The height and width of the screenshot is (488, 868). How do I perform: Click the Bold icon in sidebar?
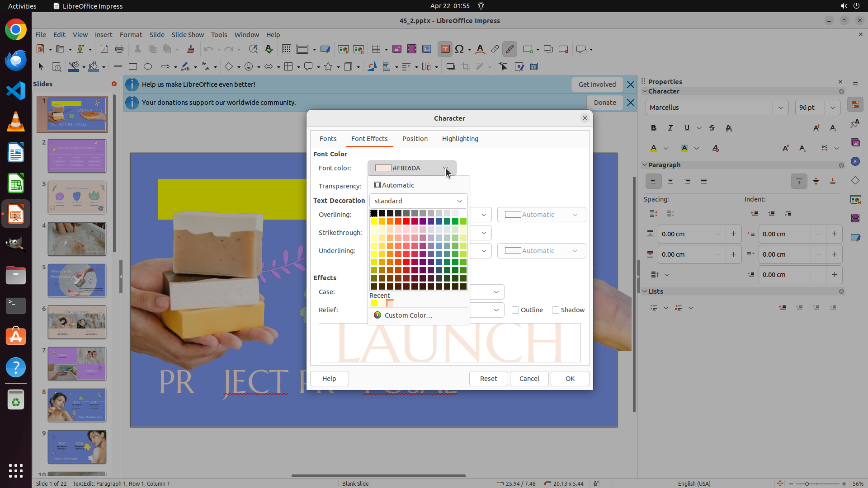(654, 128)
